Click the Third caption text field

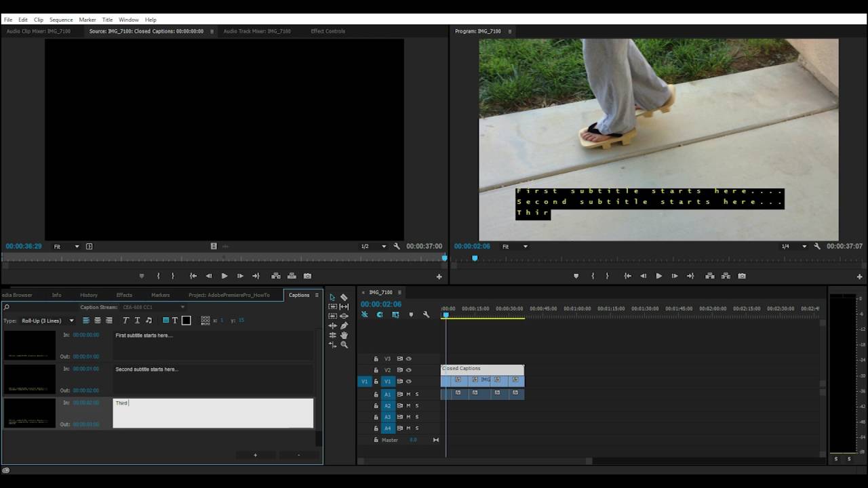click(213, 413)
